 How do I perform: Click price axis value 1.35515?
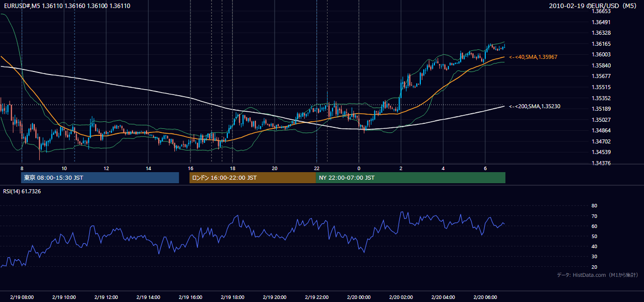[601, 87]
